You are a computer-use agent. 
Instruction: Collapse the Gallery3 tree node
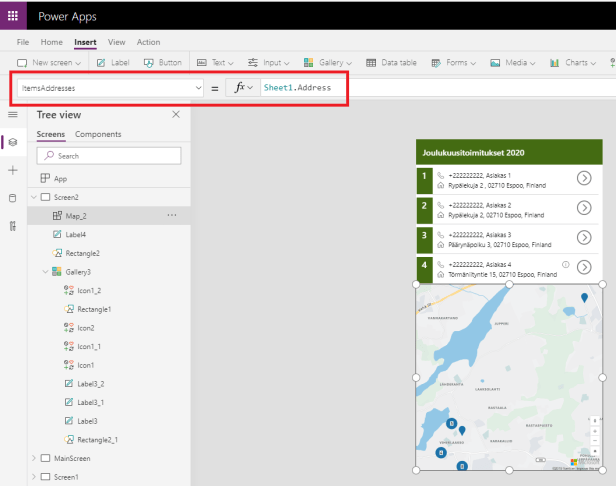point(43,272)
